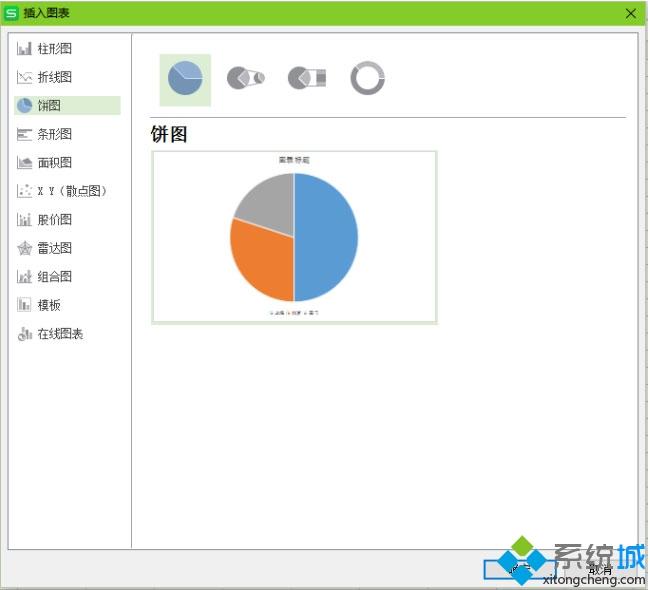Click the confirm button next to cancel

[x=520, y=570]
